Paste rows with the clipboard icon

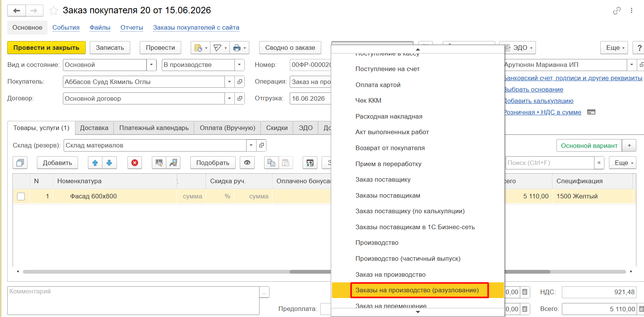[x=285, y=163]
